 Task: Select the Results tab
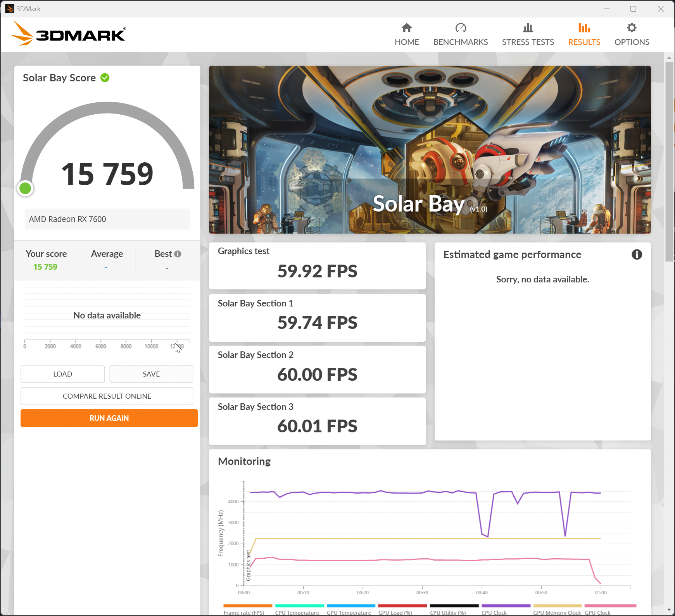pyautogui.click(x=584, y=34)
